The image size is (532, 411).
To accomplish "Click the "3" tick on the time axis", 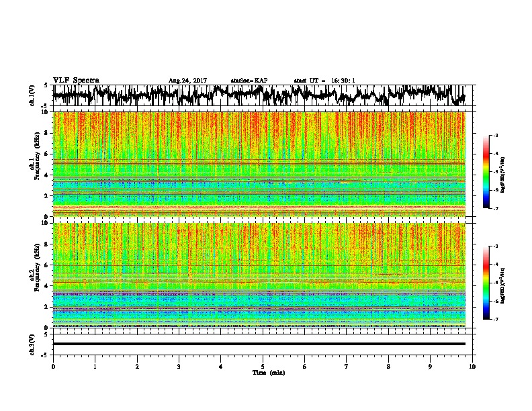I will coord(179,367).
